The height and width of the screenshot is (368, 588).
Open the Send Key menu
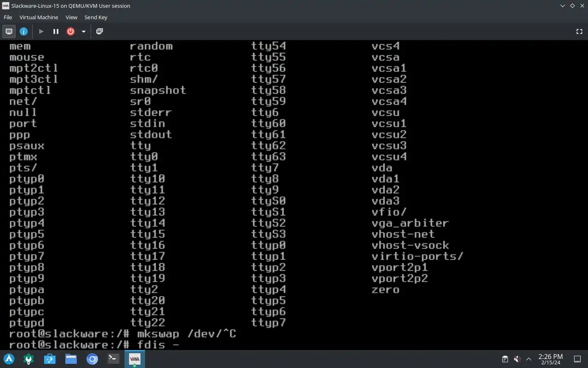pyautogui.click(x=96, y=17)
